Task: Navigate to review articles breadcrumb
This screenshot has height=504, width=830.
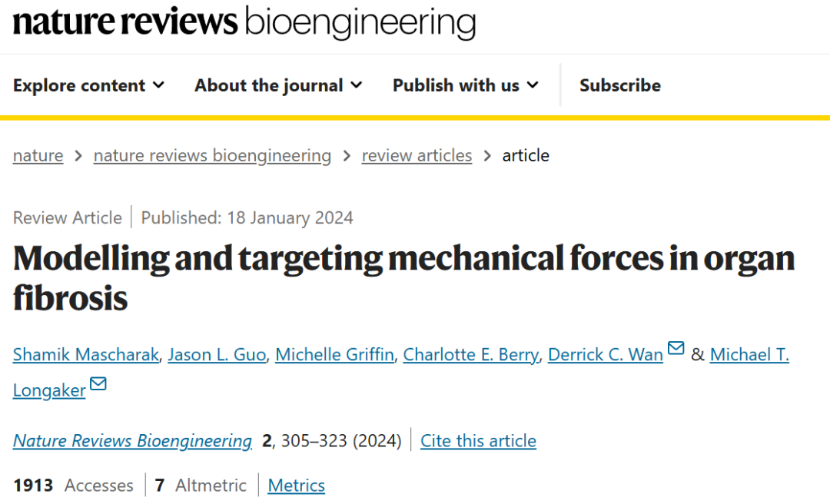Action: [417, 155]
